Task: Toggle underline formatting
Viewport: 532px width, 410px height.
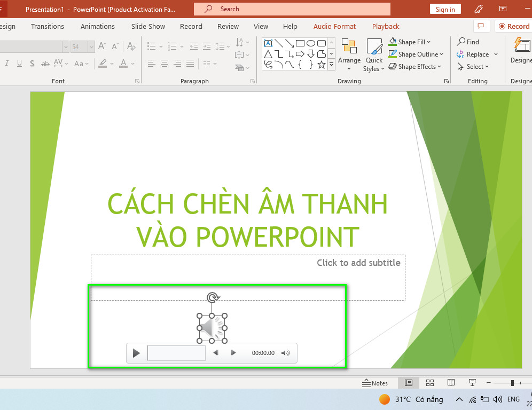Action: [19, 64]
